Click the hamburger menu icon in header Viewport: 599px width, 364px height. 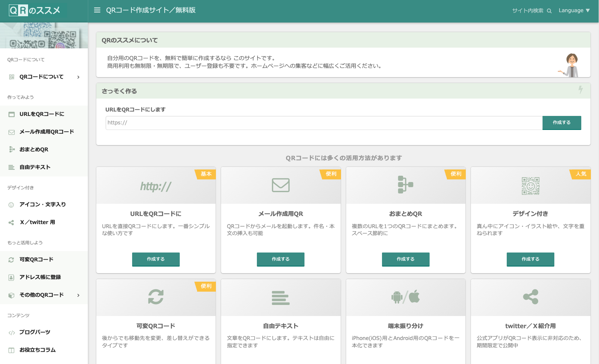click(97, 10)
